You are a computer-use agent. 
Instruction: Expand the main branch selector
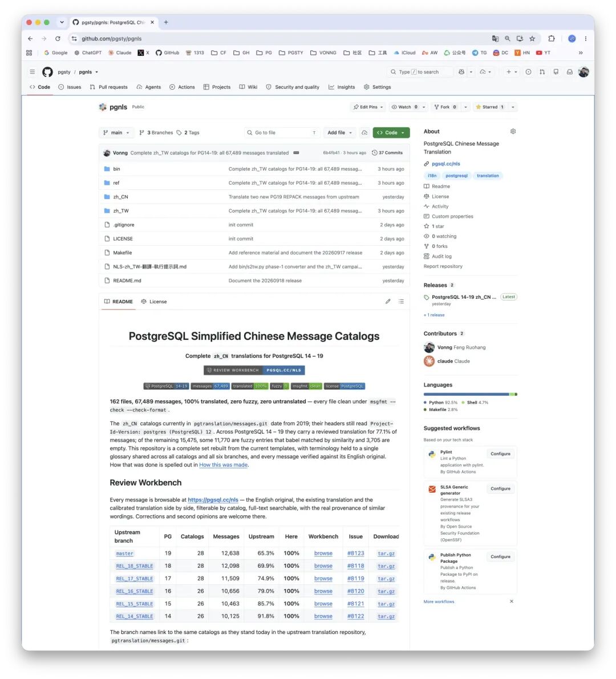116,132
